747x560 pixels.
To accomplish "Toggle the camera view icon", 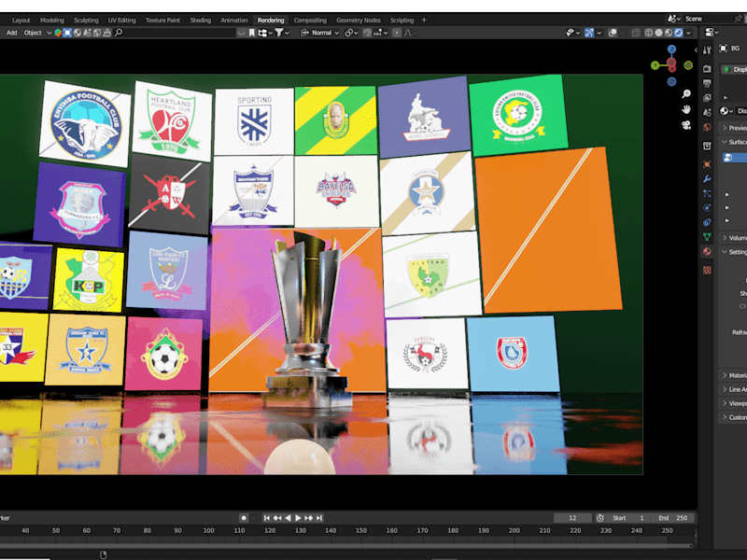I will point(686,125).
